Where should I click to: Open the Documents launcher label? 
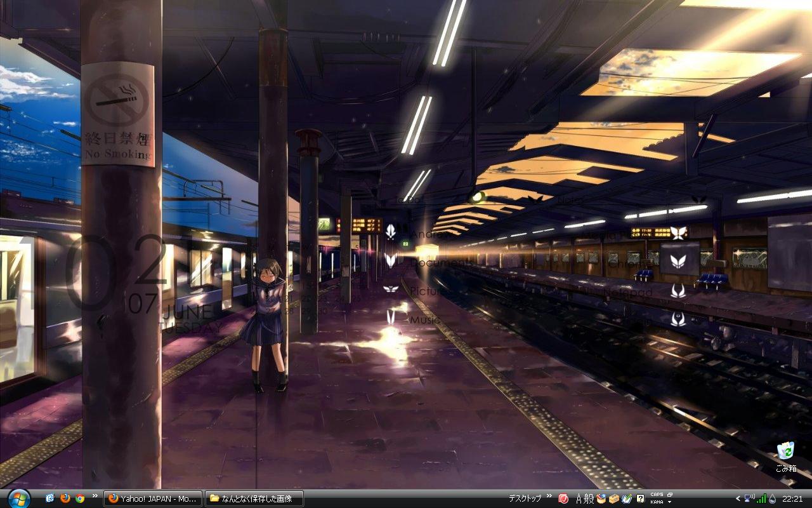pyautogui.click(x=441, y=263)
